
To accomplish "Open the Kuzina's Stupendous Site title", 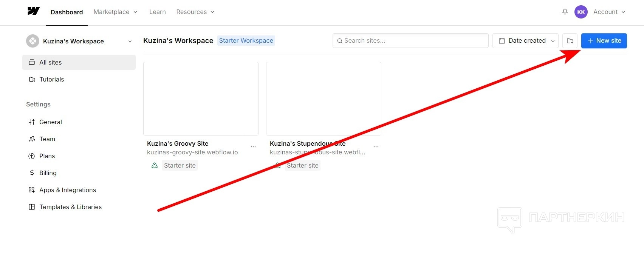I will point(308,143).
